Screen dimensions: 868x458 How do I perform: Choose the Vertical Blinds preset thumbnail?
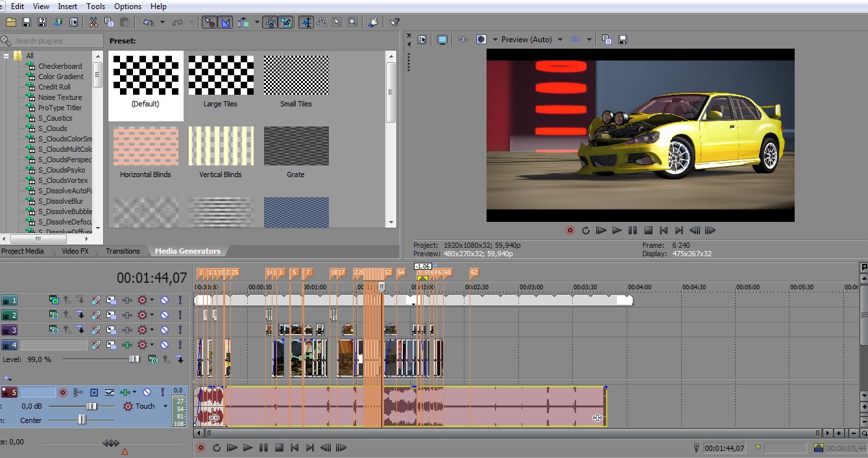point(221,146)
